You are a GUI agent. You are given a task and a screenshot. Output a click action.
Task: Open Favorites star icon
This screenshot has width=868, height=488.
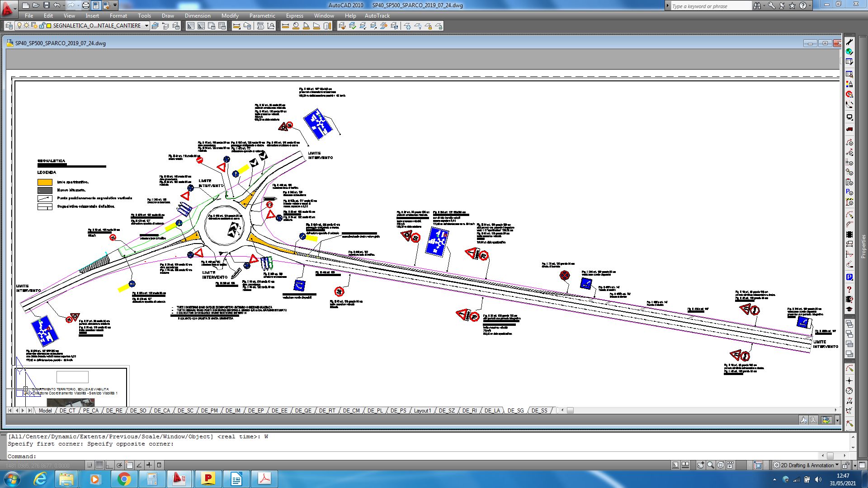(x=792, y=5)
